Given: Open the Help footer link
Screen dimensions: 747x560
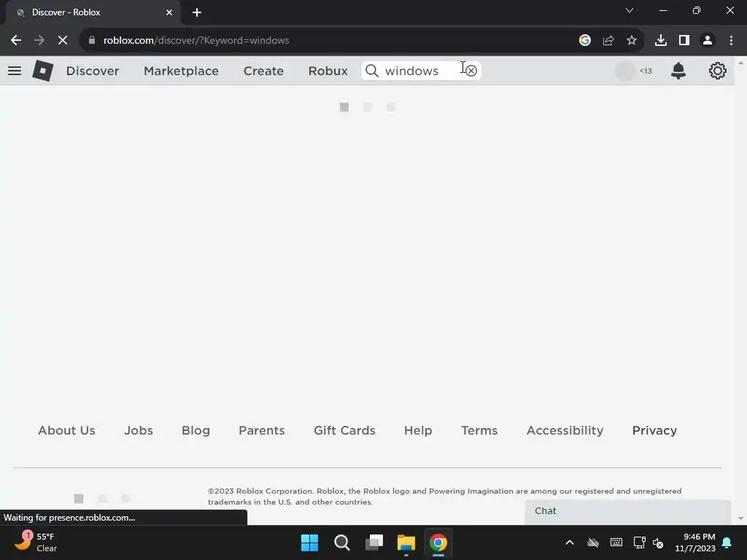Looking at the screenshot, I should [x=418, y=430].
